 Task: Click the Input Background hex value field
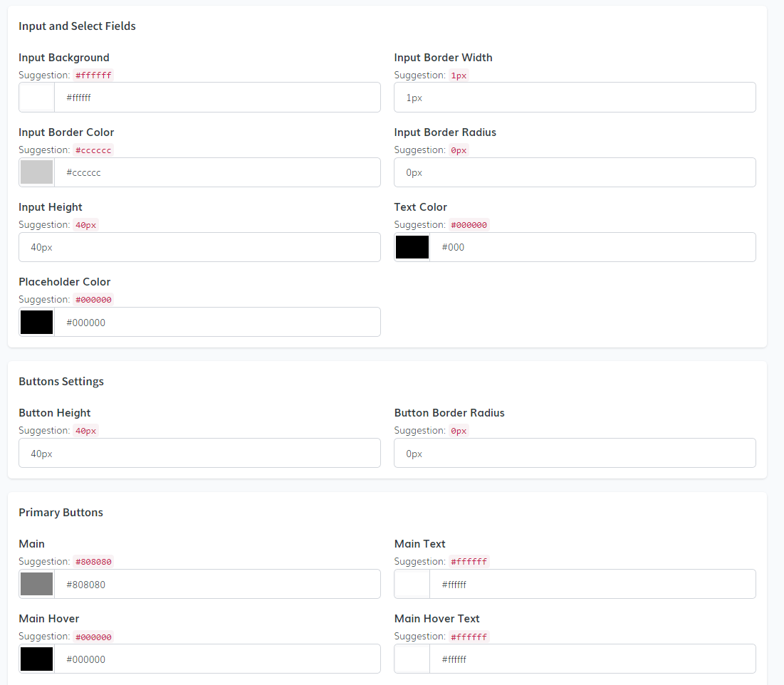coord(217,98)
